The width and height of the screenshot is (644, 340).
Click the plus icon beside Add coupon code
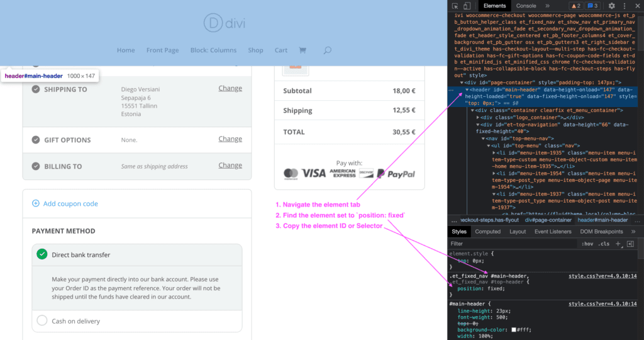tap(36, 203)
